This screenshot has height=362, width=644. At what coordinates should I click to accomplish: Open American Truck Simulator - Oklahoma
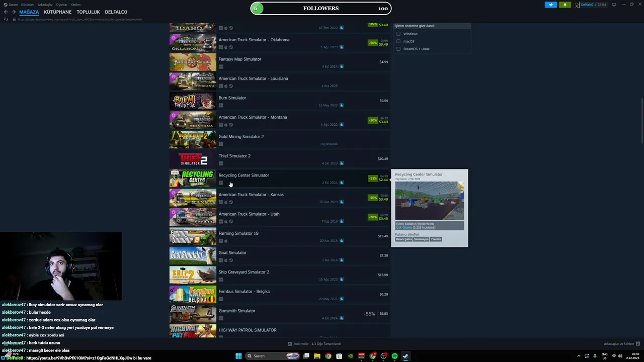pyautogui.click(x=279, y=43)
